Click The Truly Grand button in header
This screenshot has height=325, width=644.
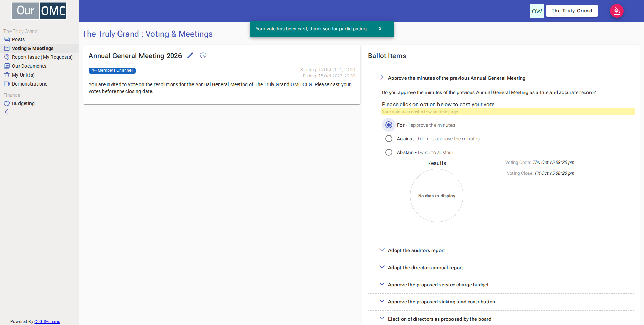[572, 11]
